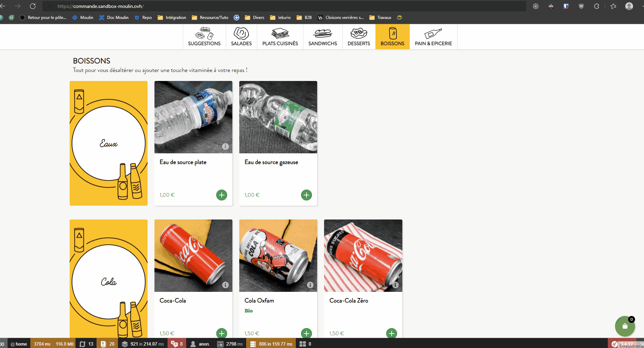Expand the Travaux bookmark folder
The width and height of the screenshot is (644, 348).
380,18
